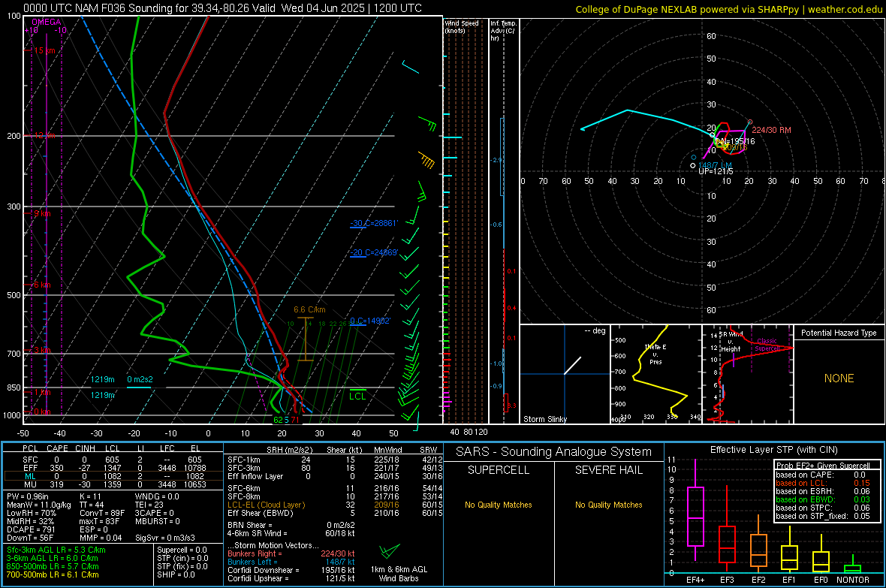The image size is (886, 588).
Task: Click the SEVERE HAIL column heading
Action: 608,470
